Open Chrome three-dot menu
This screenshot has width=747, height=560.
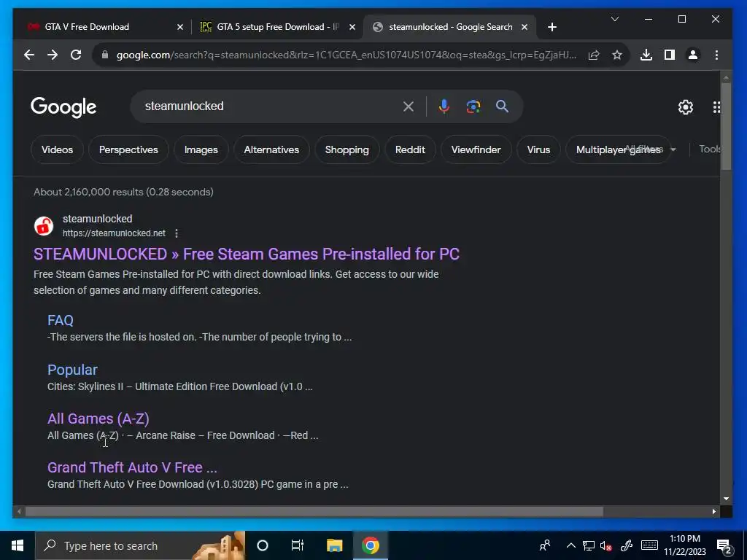(x=716, y=55)
